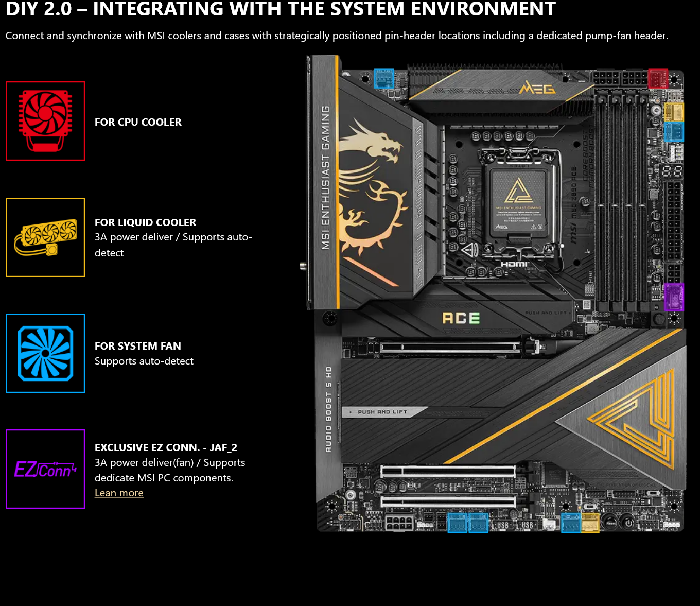The height and width of the screenshot is (606, 700).
Task: Select the yellow liquid cooler icon
Action: 45,237
